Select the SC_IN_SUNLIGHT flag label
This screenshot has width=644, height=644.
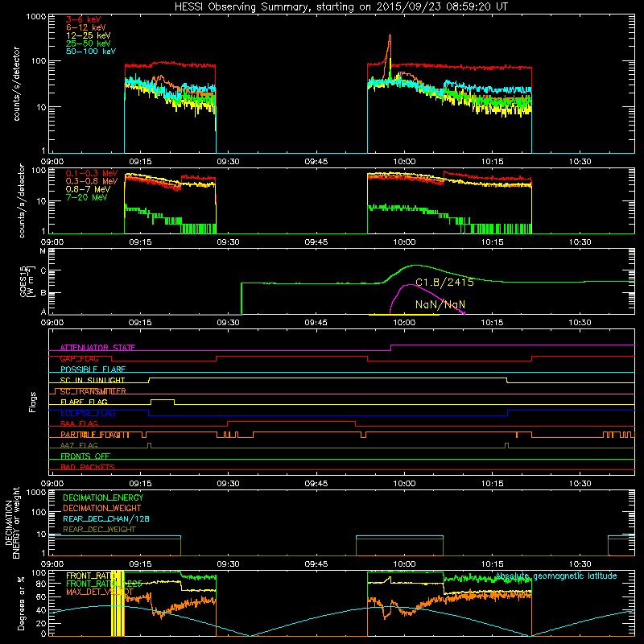point(93,380)
